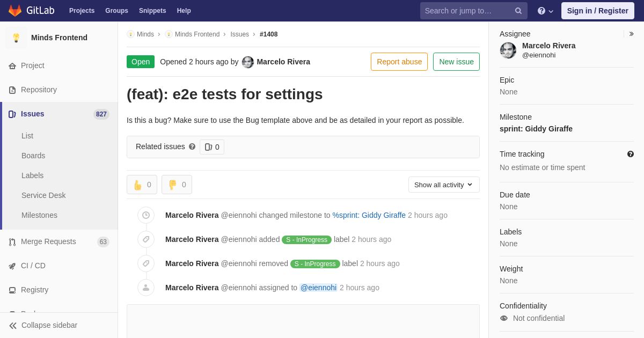Image resolution: width=644 pixels, height=338 pixels.
Task: Expand the Help question-mark dropdown
Action: pyautogui.click(x=545, y=11)
